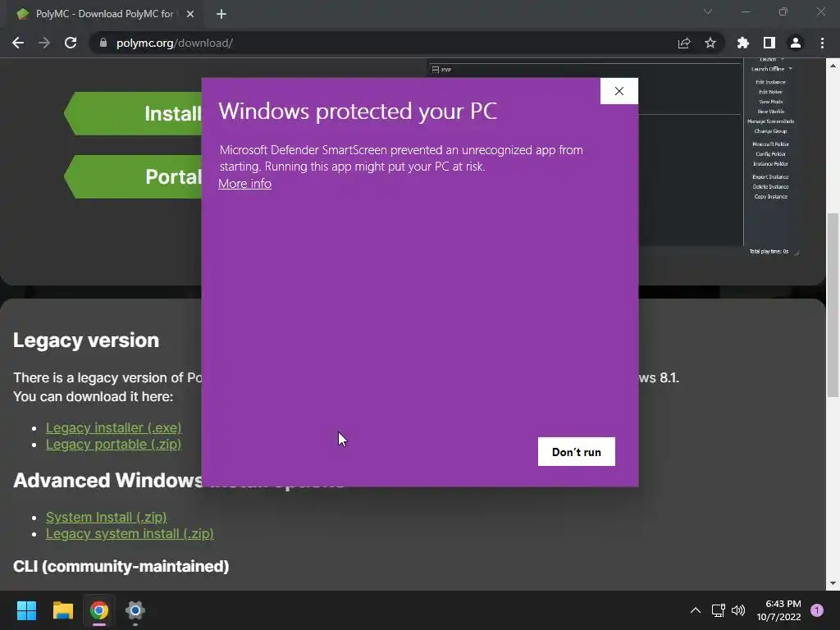
Task: Open the notification badge in the tray
Action: (x=816, y=610)
